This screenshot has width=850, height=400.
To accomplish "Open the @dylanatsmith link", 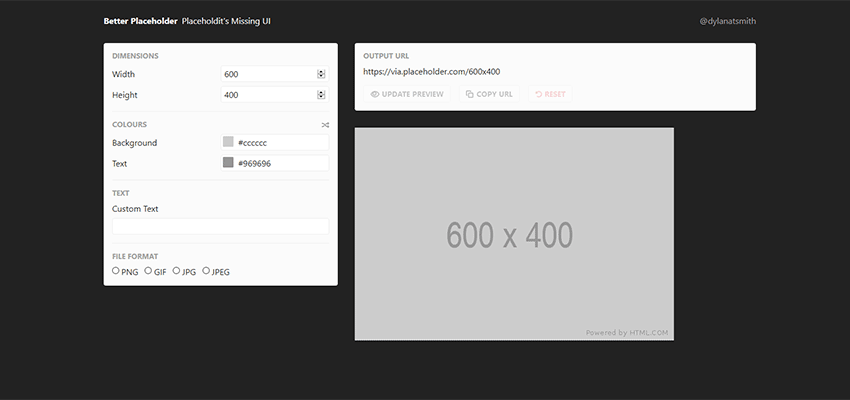I will [x=727, y=21].
